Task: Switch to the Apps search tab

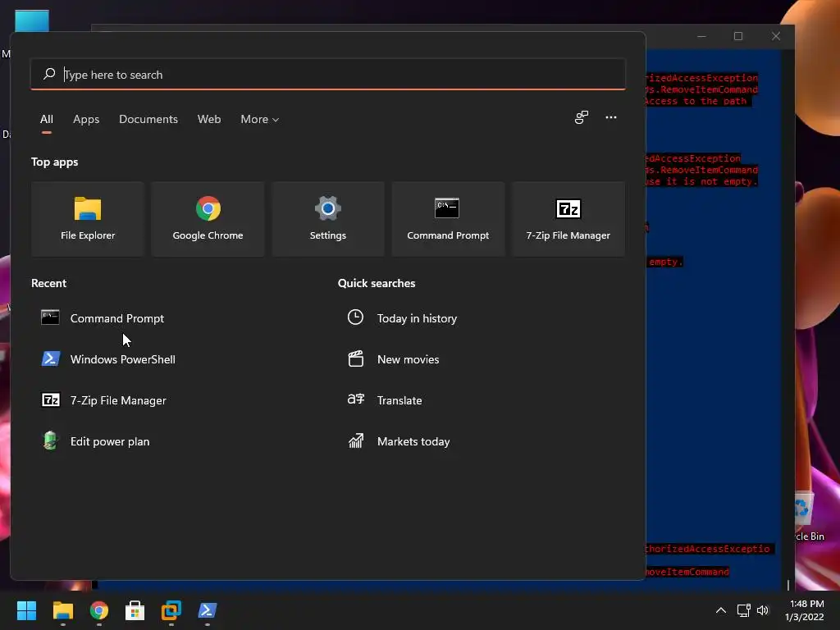Action: [x=86, y=119]
